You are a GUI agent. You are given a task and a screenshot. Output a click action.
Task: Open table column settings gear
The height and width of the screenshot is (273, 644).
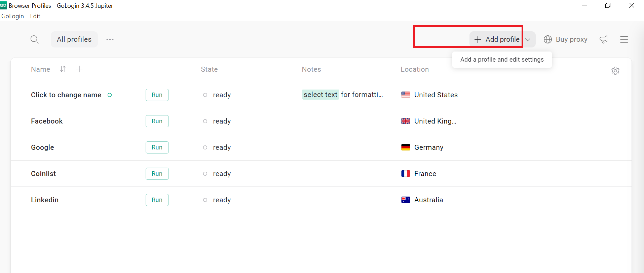[615, 70]
